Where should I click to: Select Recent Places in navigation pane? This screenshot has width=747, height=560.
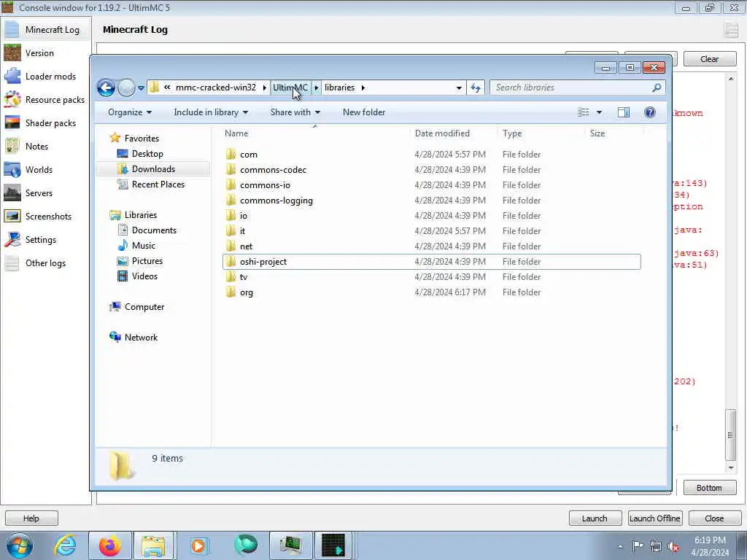click(x=158, y=184)
